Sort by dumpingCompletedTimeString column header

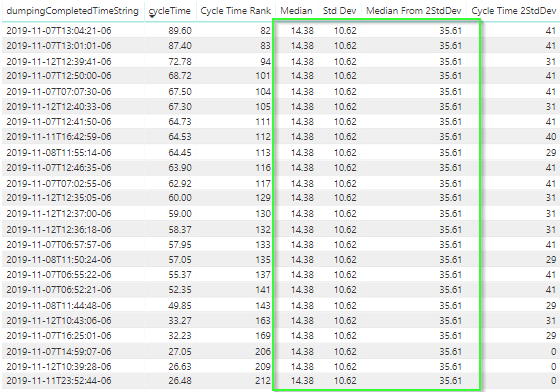[x=72, y=11]
